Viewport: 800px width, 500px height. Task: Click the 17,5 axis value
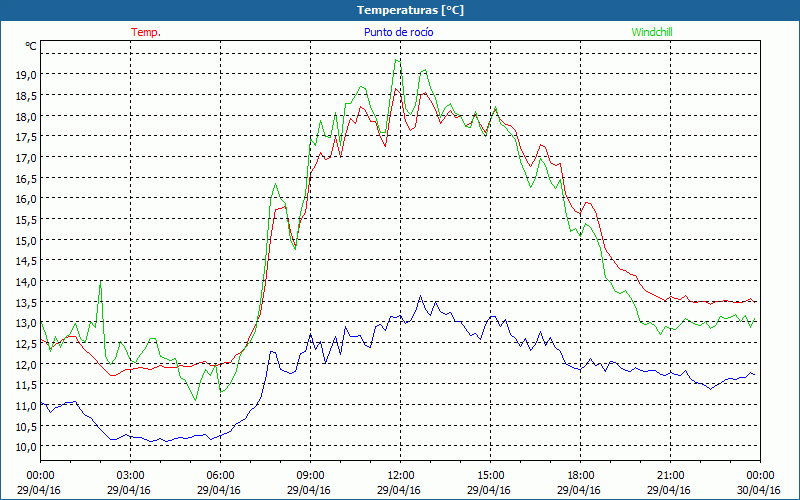[x=27, y=137]
